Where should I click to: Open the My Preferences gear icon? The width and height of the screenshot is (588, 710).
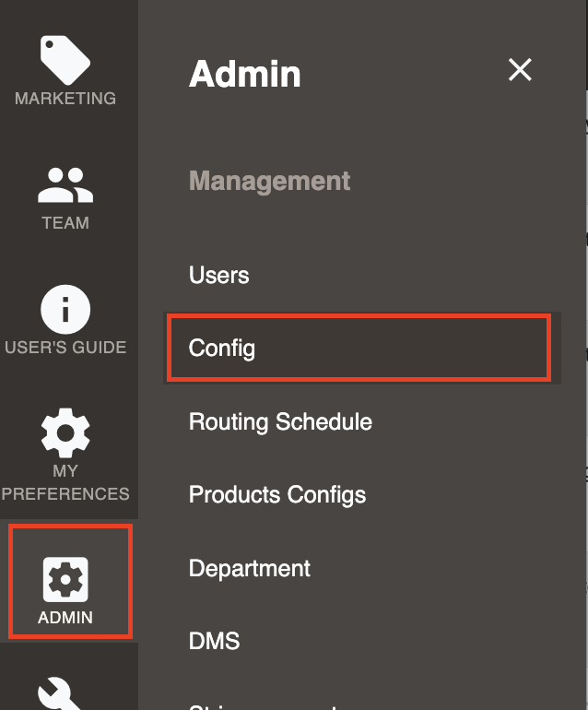[x=65, y=432]
